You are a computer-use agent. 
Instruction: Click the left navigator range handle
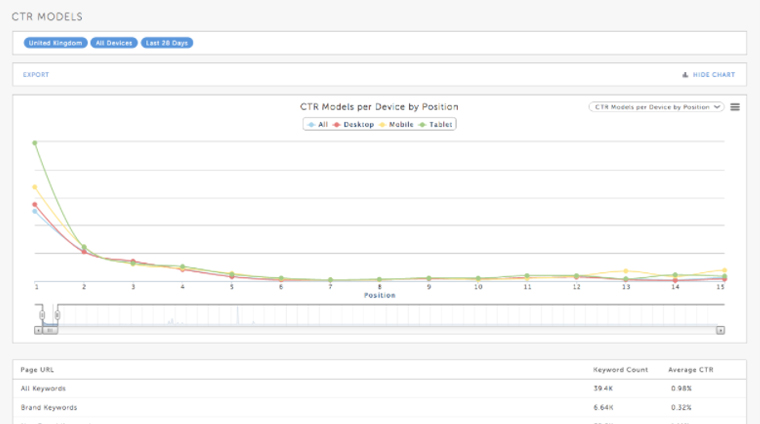[42, 314]
